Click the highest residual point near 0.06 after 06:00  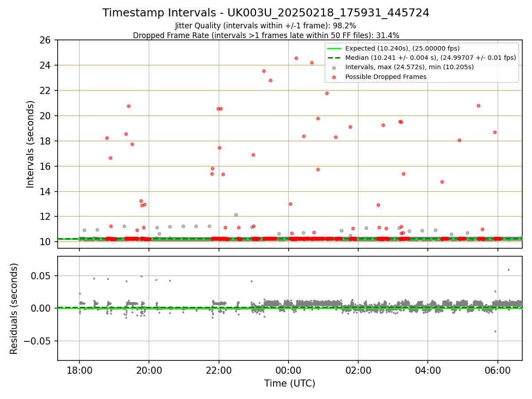(509, 270)
